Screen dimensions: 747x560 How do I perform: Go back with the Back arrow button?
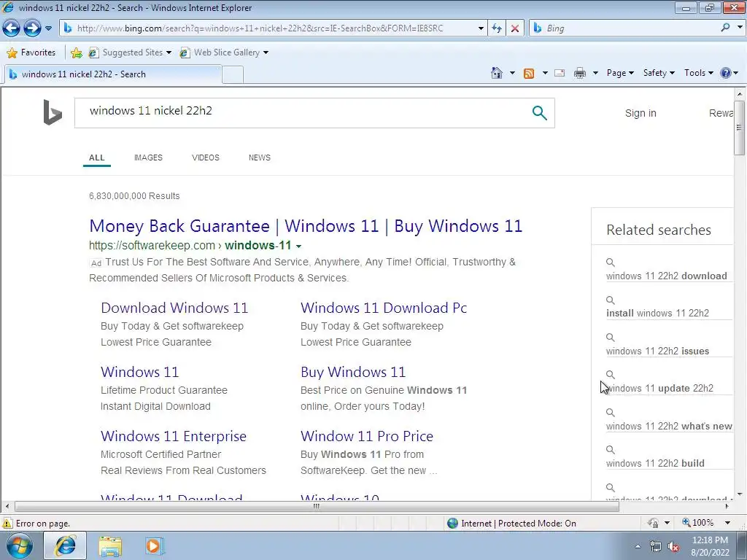tap(12, 28)
